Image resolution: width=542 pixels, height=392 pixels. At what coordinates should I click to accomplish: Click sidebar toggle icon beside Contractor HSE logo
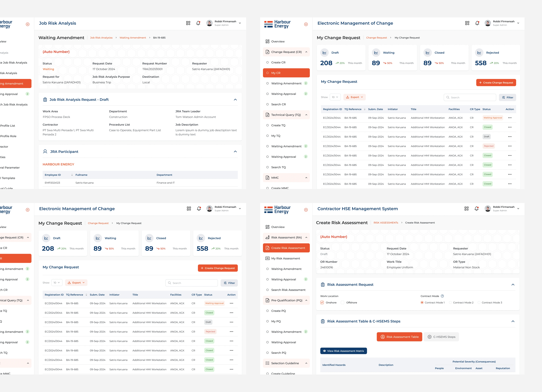306,210
